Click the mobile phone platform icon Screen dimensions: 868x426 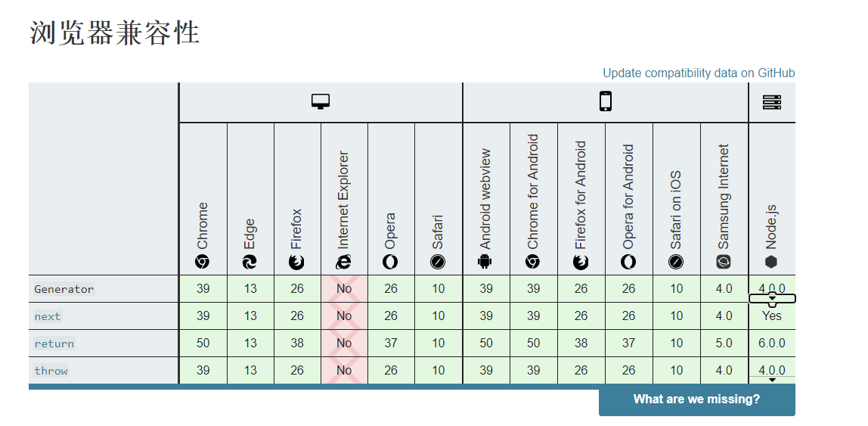pos(606,101)
